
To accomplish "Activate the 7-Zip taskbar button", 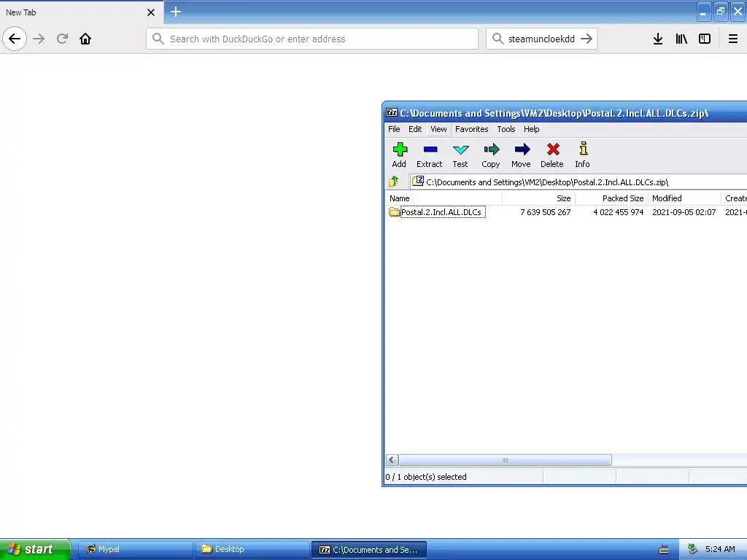I will [x=368, y=550].
